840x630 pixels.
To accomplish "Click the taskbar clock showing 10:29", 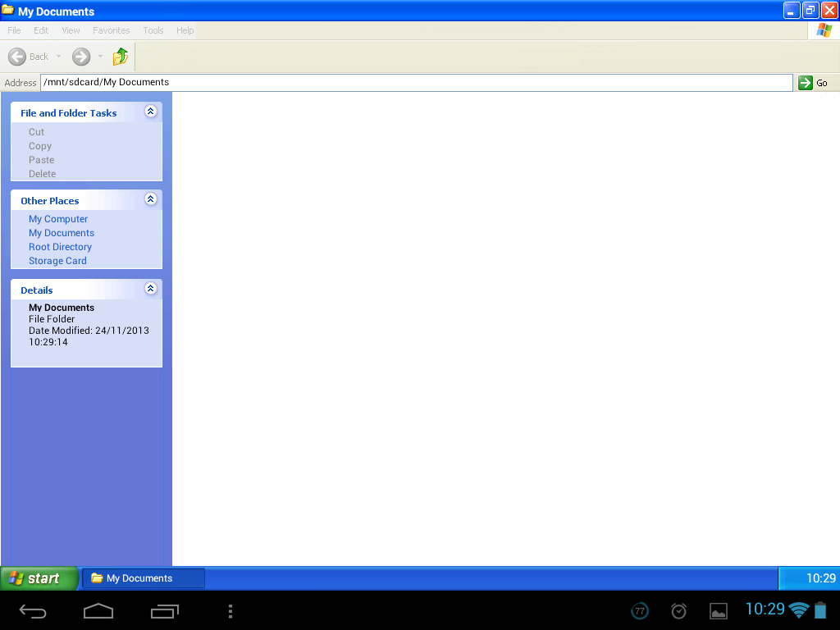I will tap(820, 578).
